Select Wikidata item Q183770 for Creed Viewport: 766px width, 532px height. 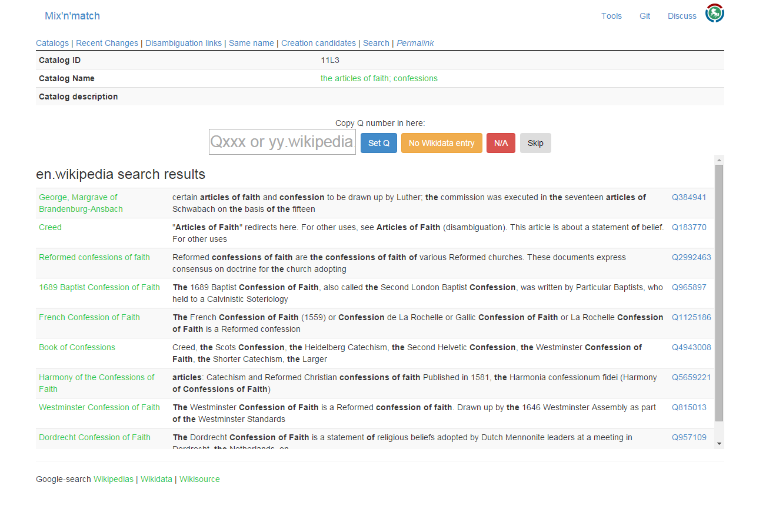pyautogui.click(x=689, y=227)
